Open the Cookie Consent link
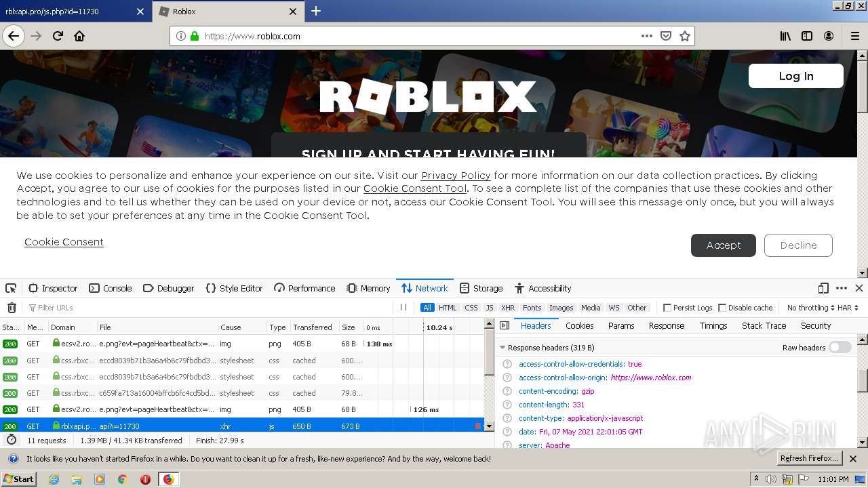Screen dimensions: 868x488 (64, 242)
